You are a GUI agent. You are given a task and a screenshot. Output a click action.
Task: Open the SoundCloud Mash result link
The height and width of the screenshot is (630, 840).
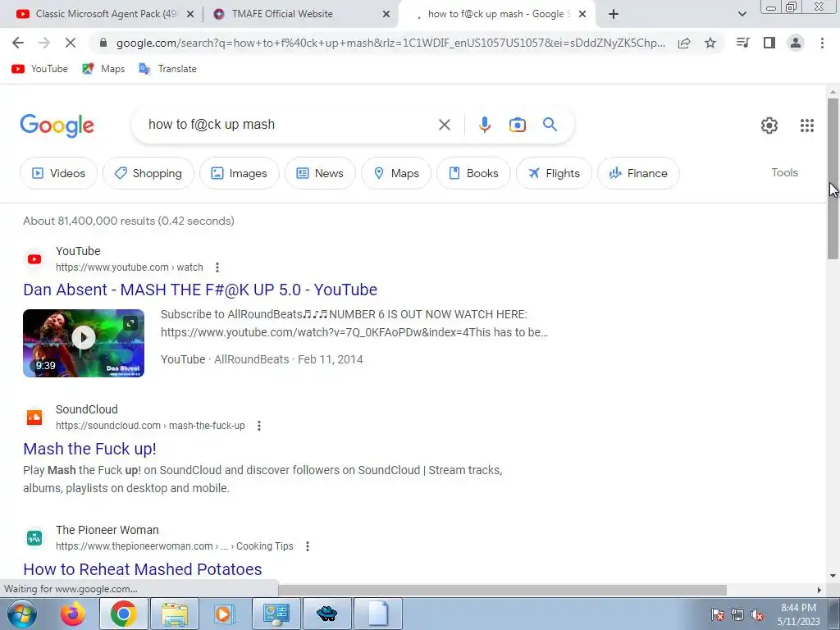coord(89,449)
